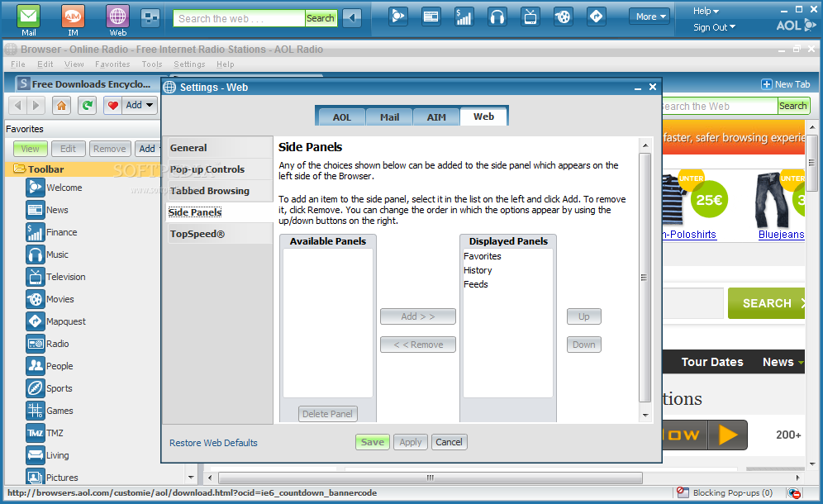This screenshot has height=504, width=823.
Task: Click the back arrow next to Search
Action: click(352, 18)
